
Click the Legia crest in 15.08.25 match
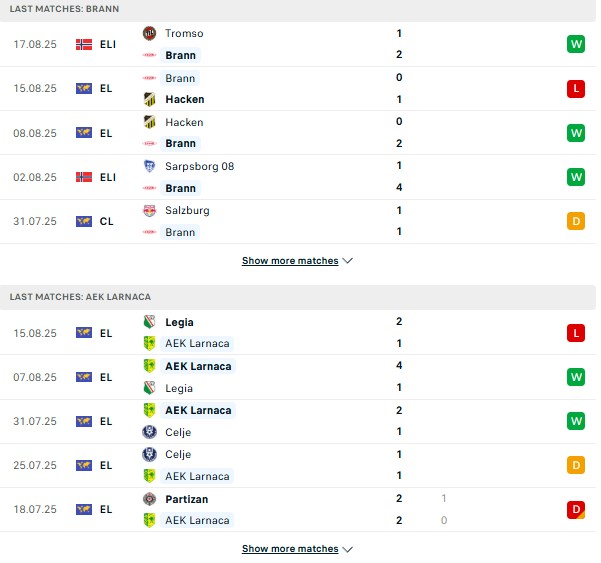point(149,322)
